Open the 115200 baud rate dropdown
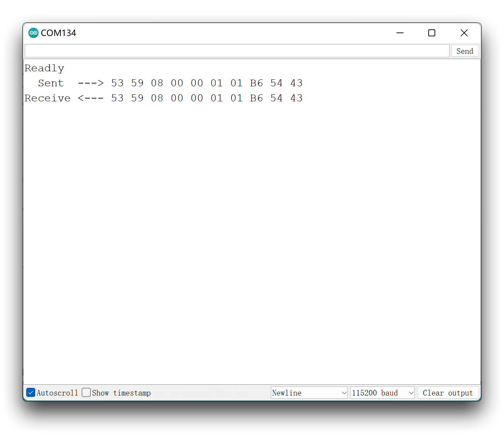Screen dimensions: 504x435 (382, 393)
